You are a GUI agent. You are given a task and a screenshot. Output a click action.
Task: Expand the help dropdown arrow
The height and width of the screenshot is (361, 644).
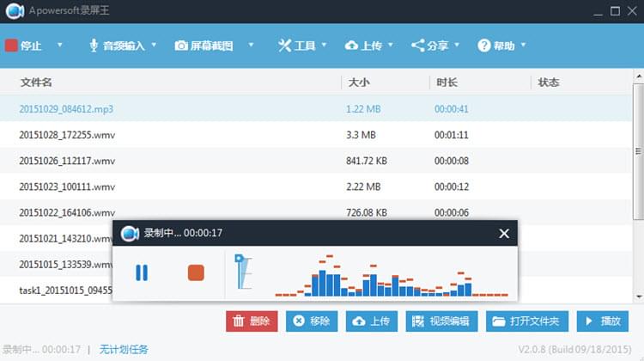523,45
